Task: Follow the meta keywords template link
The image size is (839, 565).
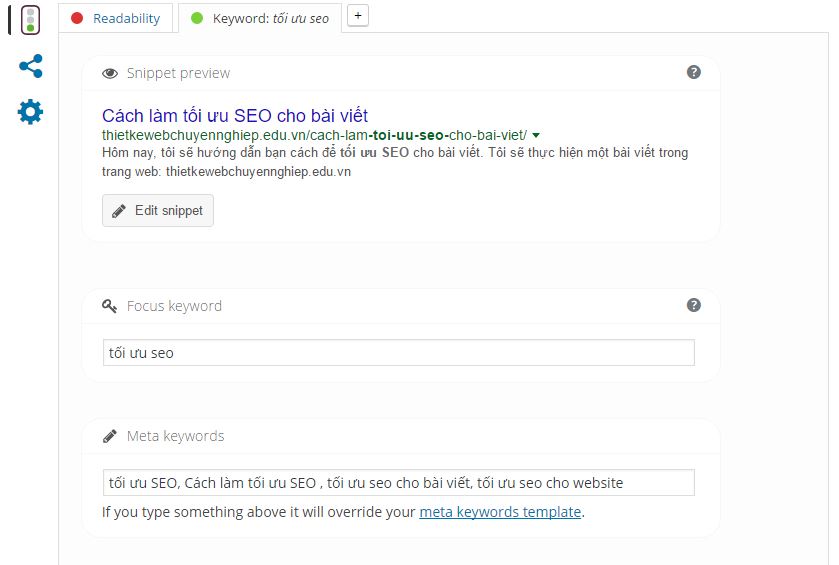Action: click(500, 512)
